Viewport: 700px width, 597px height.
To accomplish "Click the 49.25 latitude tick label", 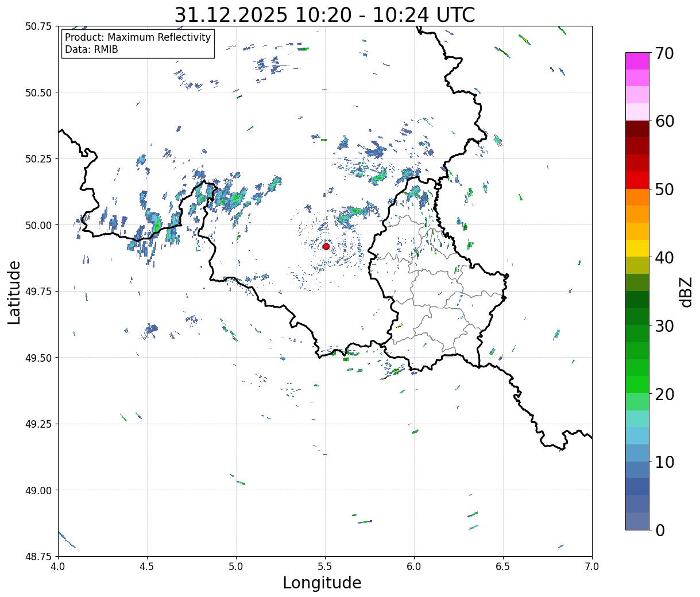I will pyautogui.click(x=38, y=424).
